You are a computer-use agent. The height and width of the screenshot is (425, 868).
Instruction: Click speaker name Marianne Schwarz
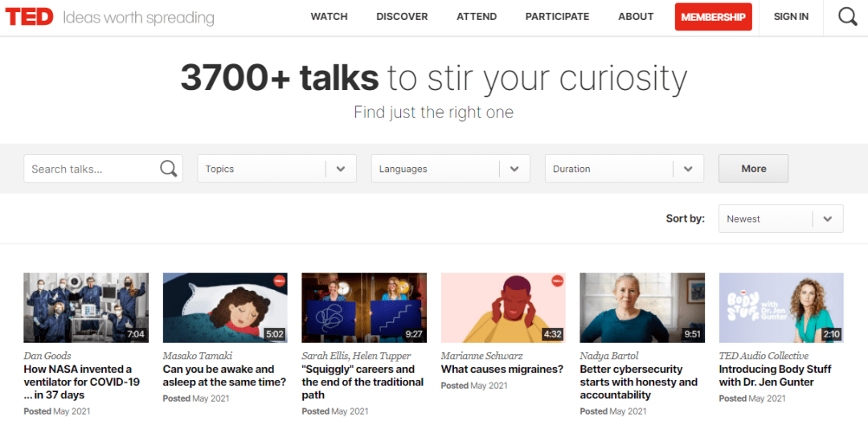point(481,356)
